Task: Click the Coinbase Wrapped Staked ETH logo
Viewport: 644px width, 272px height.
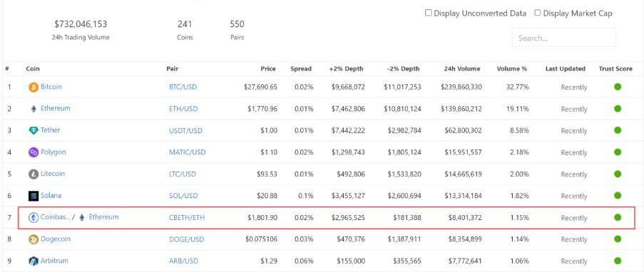Action: click(34, 217)
